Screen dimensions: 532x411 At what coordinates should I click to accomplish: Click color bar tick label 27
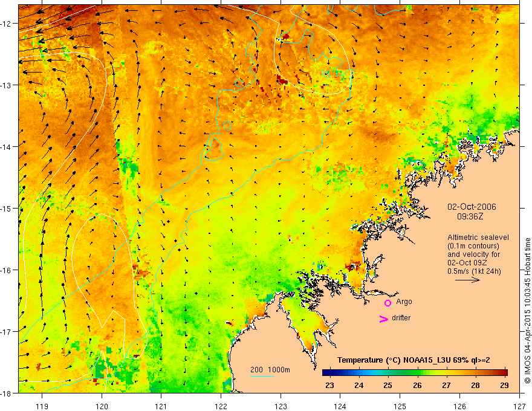pos(446,385)
